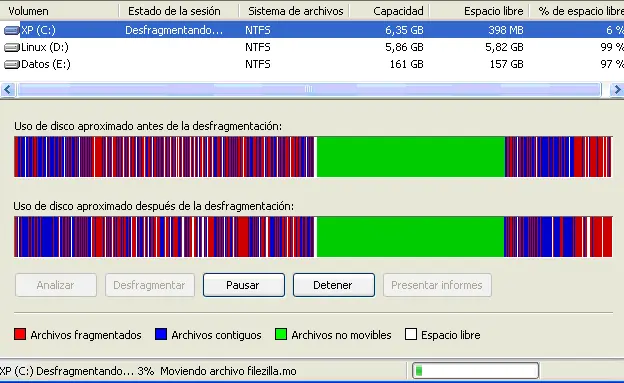Click the right arrow of horizontal scrollbar
This screenshot has width=624, height=383.
coord(617,90)
